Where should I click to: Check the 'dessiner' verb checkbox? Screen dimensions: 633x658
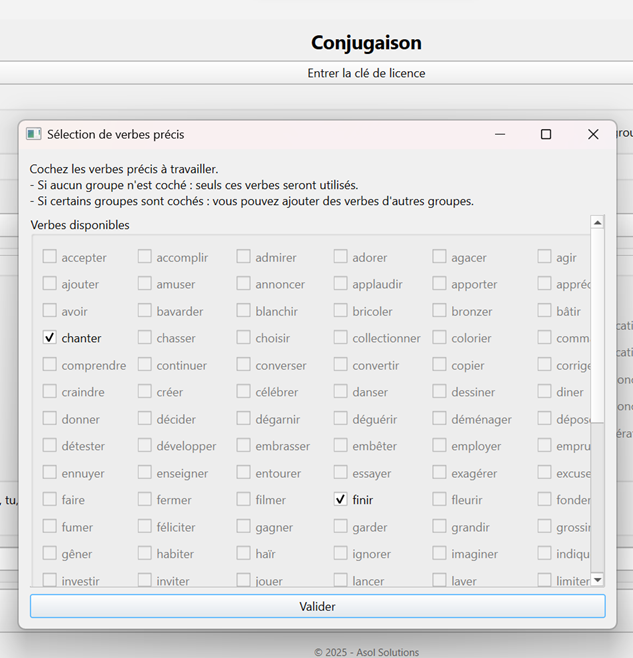tap(439, 392)
